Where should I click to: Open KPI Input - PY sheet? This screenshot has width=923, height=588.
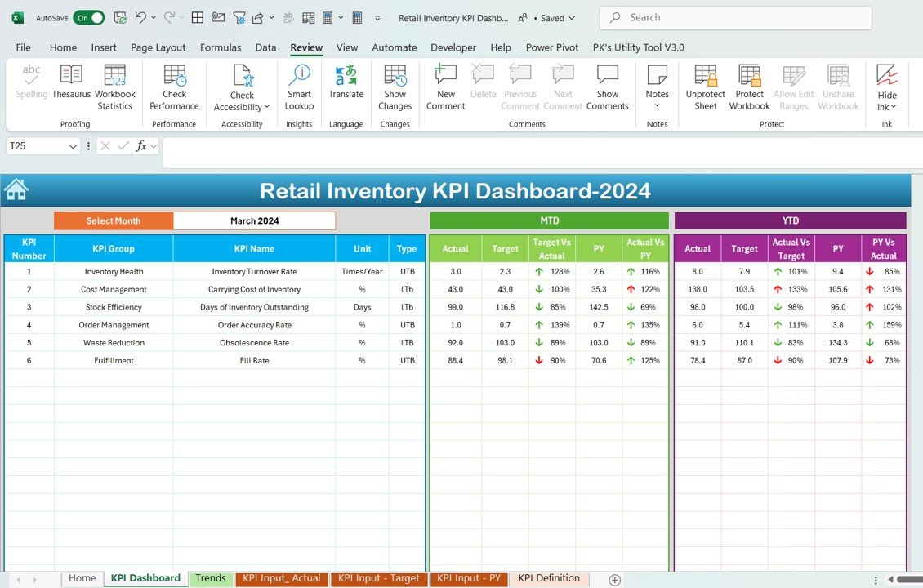(469, 578)
